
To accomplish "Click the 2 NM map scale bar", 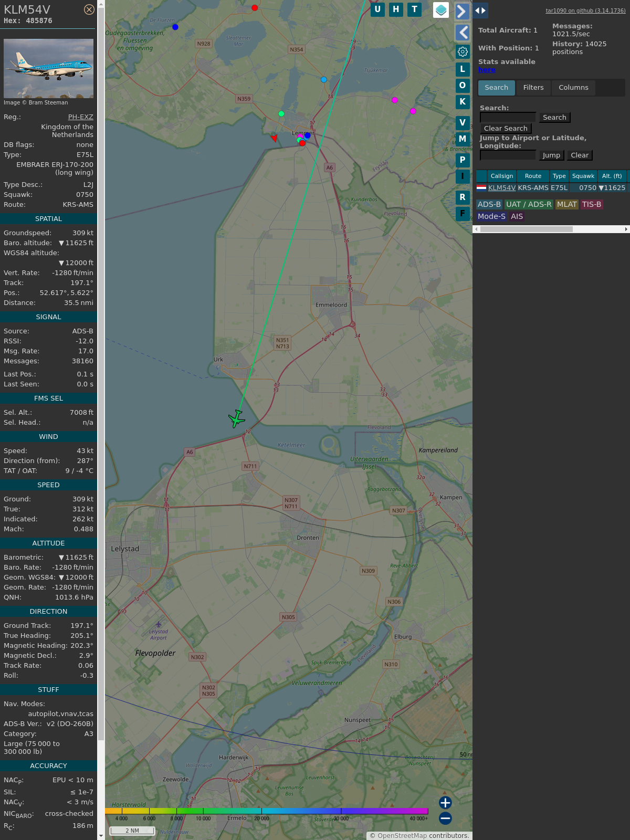I will click(x=132, y=831).
